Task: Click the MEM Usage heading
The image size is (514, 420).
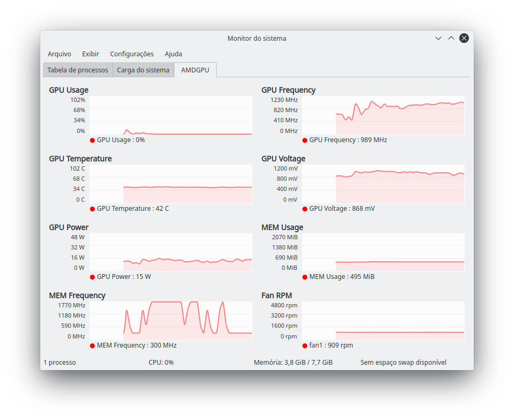Action: (x=282, y=227)
